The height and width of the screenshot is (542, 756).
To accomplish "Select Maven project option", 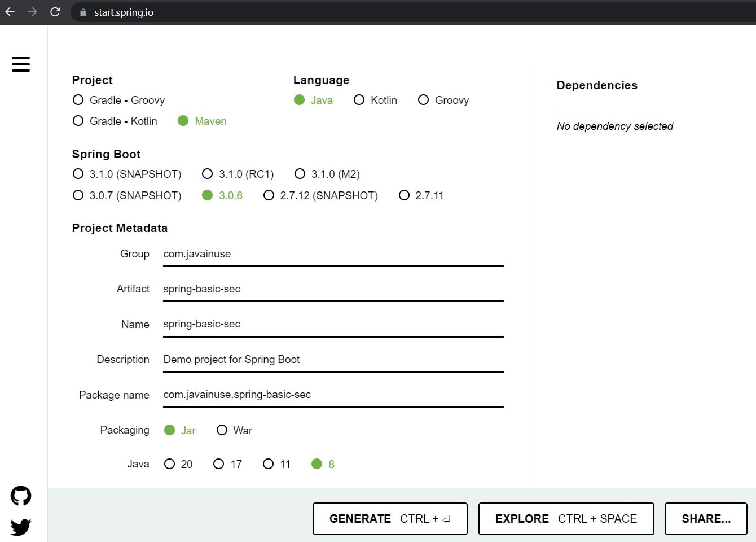I will click(202, 121).
